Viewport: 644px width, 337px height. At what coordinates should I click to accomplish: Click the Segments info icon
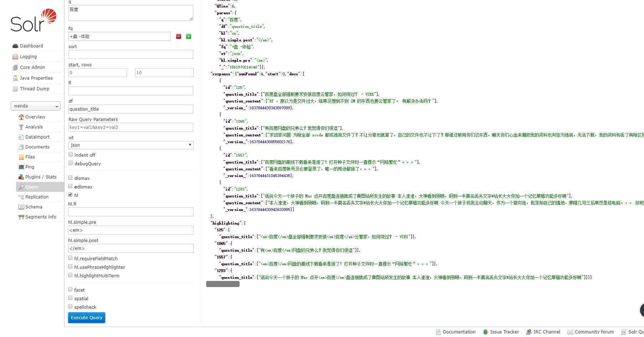point(21,217)
